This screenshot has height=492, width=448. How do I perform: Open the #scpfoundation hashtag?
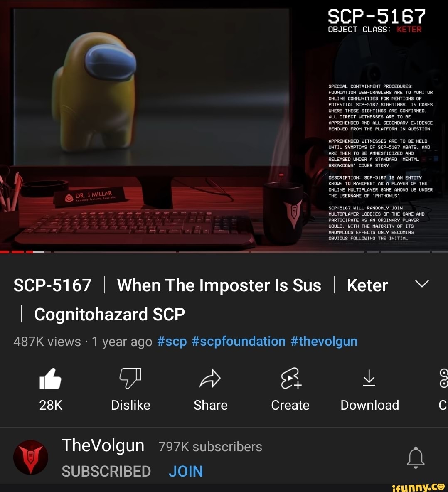239,342
